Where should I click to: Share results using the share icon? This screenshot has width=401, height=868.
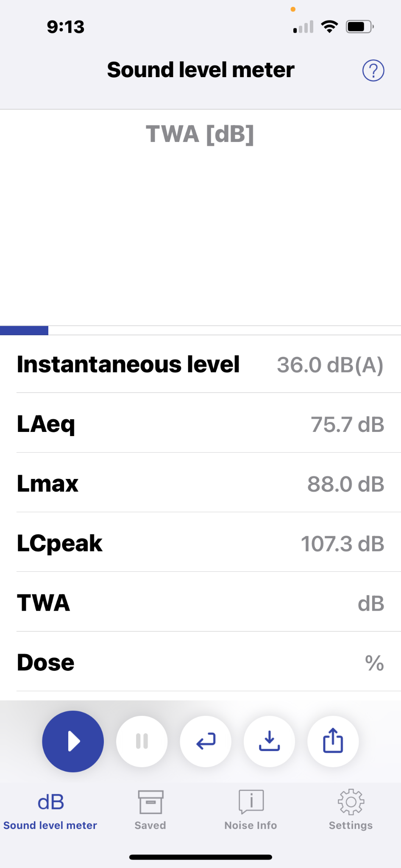tap(333, 741)
